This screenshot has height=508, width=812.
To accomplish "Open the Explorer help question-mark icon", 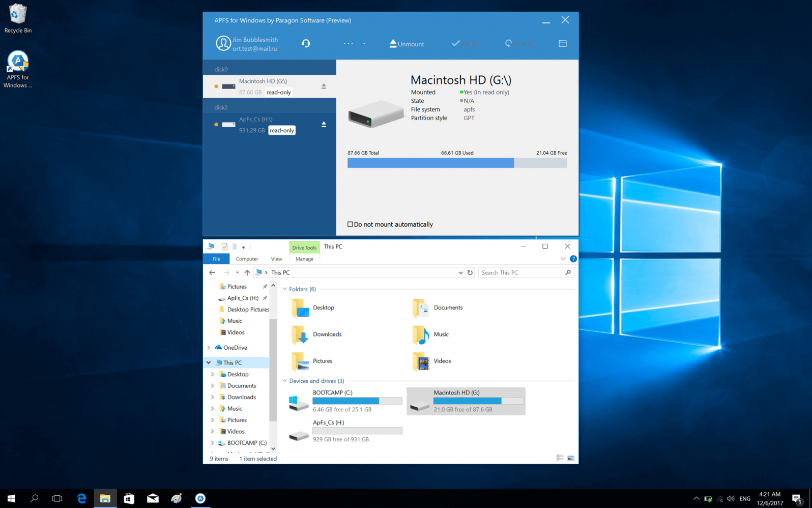I will 573,259.
